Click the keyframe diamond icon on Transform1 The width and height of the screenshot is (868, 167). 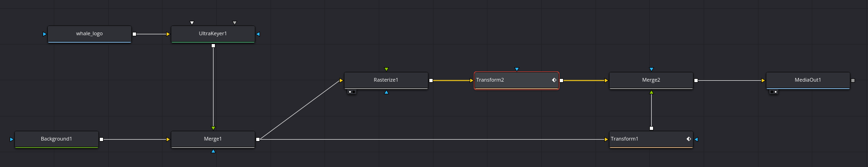[688, 139]
